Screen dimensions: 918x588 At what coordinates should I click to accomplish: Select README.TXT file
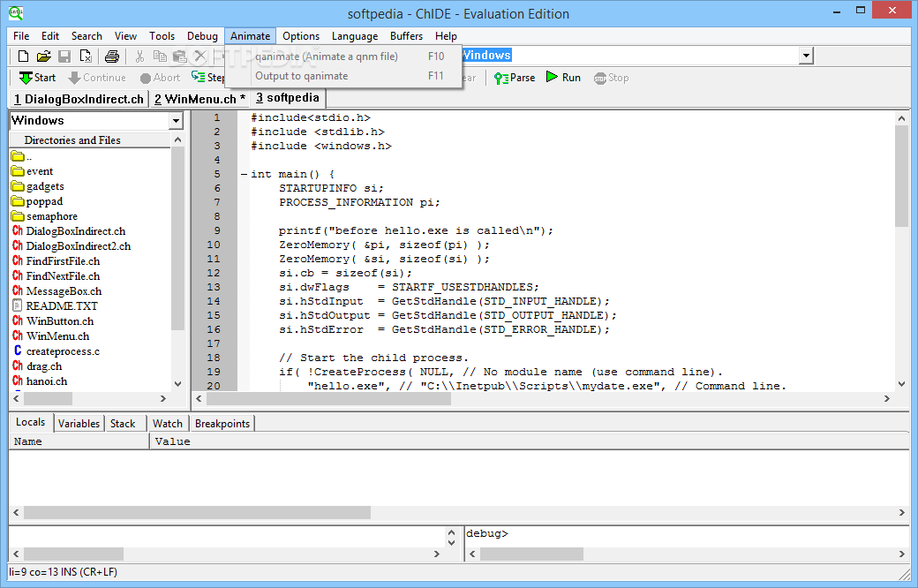pos(55,305)
